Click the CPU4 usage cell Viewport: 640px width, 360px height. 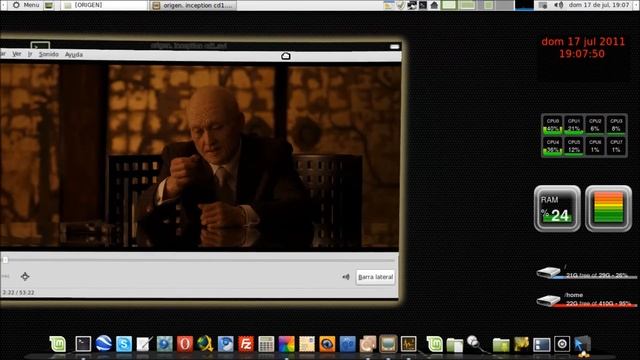click(553, 146)
